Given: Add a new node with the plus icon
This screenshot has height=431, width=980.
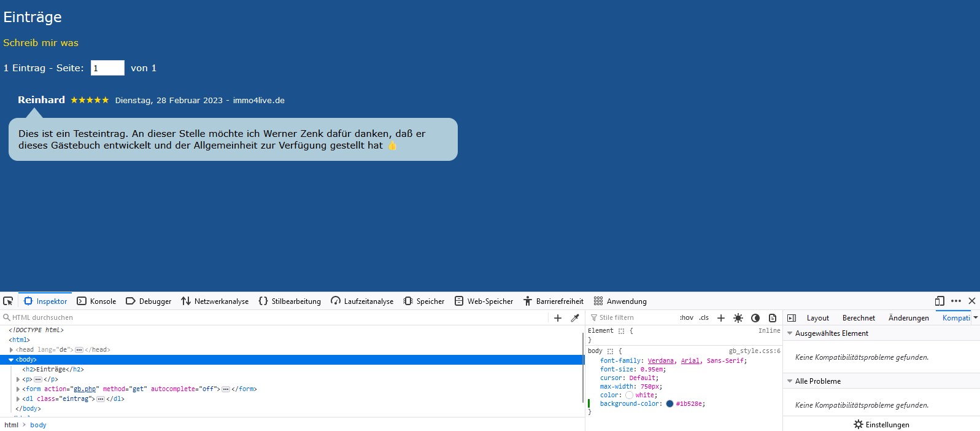Looking at the screenshot, I should 558,318.
